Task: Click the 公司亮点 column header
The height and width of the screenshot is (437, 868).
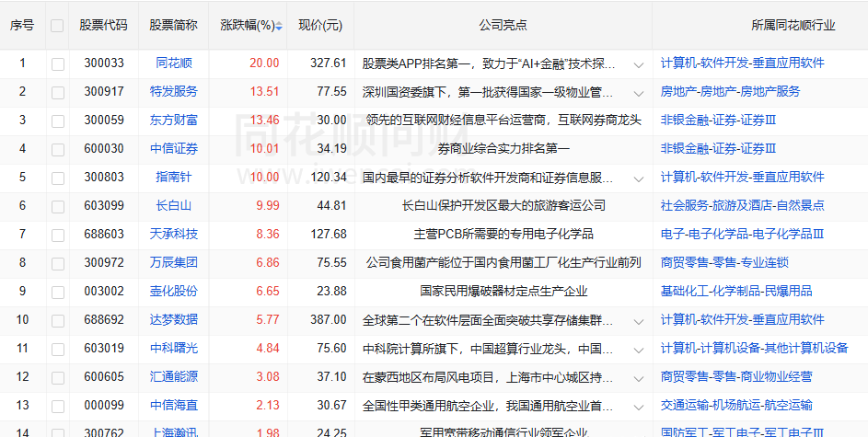Action: (503, 26)
